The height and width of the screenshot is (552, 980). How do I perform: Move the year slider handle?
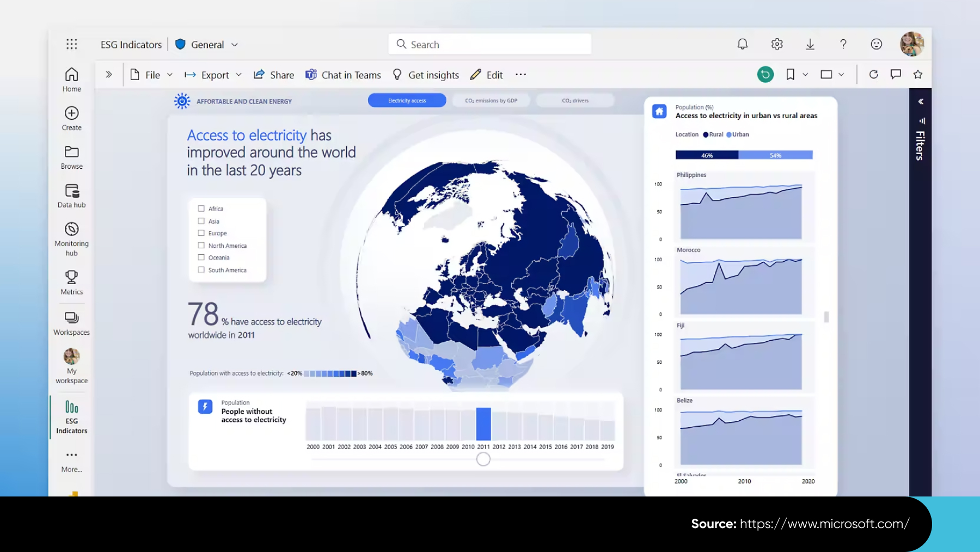coord(482,459)
